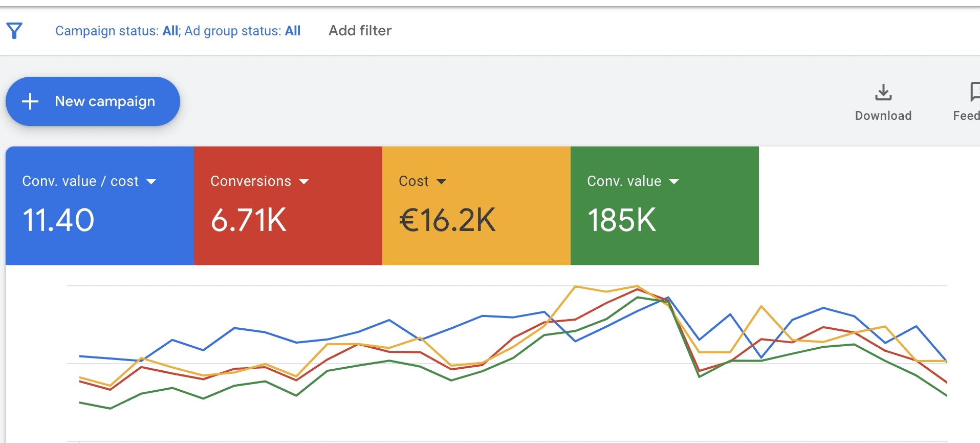Select the Conversions metric label
Screen dimensions: 980x443
[x=250, y=181]
